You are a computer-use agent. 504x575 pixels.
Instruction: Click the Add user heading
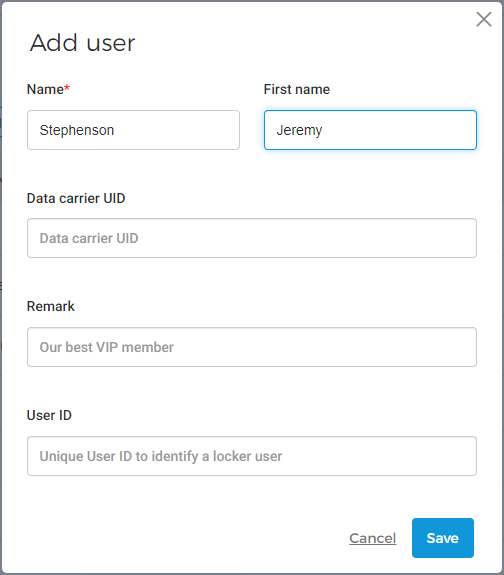(x=83, y=43)
